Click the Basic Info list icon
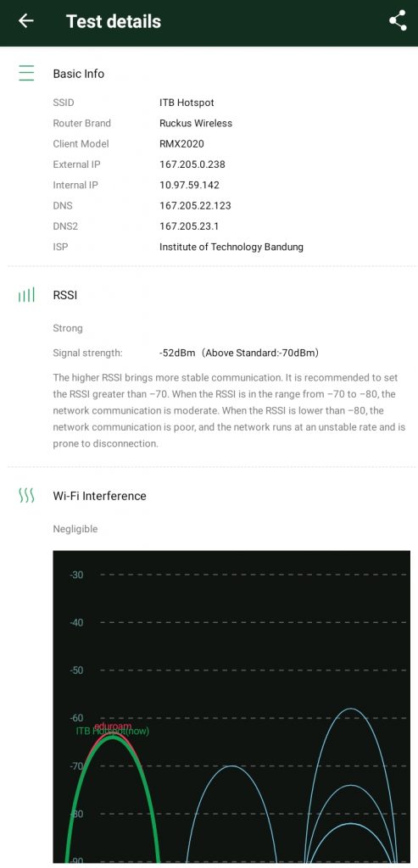The image size is (418, 868). point(26,73)
